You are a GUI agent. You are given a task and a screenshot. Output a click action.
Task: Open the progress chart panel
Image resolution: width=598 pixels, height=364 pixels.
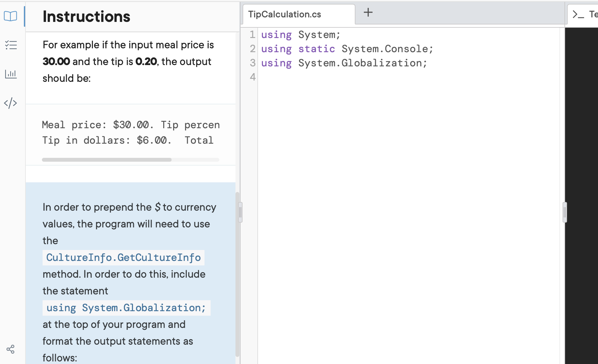coord(11,74)
